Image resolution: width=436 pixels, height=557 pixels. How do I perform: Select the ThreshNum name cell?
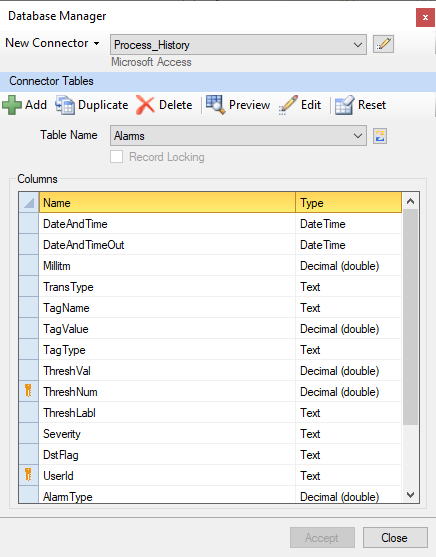pyautogui.click(x=167, y=391)
